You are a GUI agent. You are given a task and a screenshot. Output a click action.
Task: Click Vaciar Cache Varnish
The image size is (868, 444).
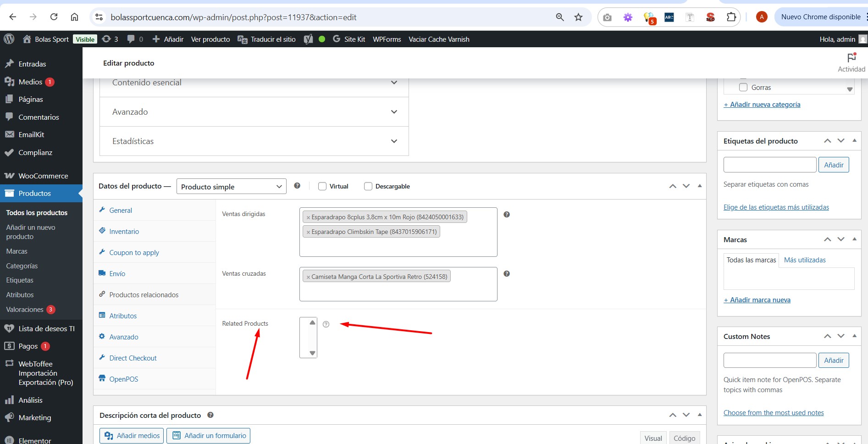pyautogui.click(x=439, y=39)
